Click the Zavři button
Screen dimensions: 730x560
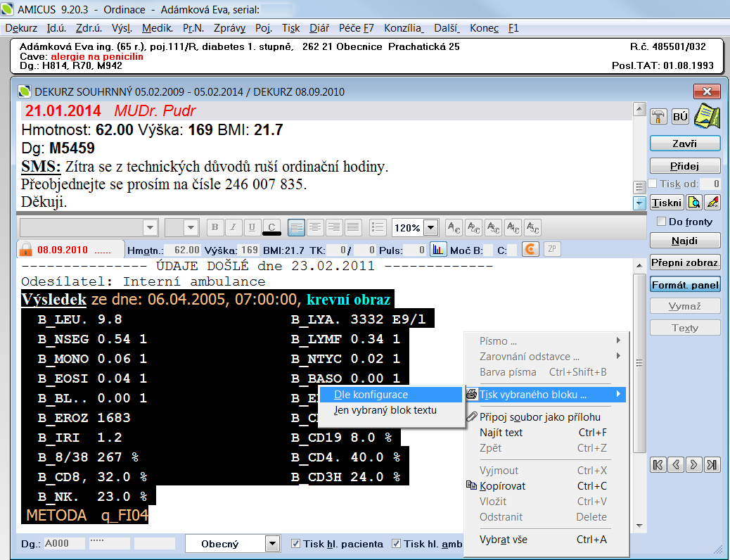[685, 144]
